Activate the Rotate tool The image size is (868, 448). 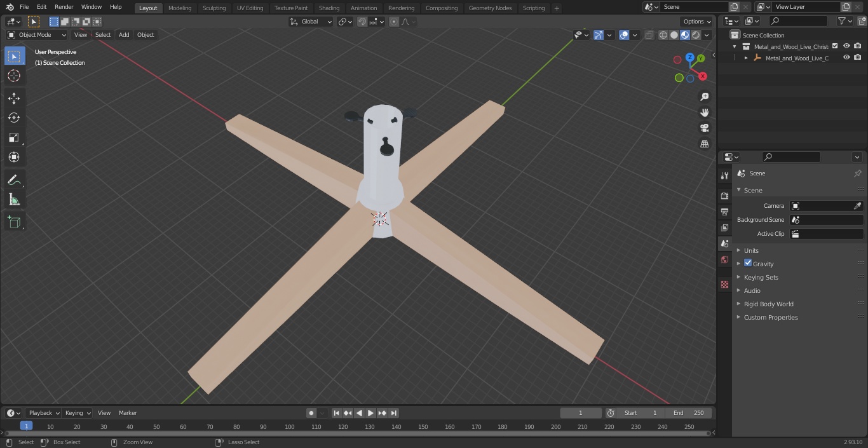point(14,118)
